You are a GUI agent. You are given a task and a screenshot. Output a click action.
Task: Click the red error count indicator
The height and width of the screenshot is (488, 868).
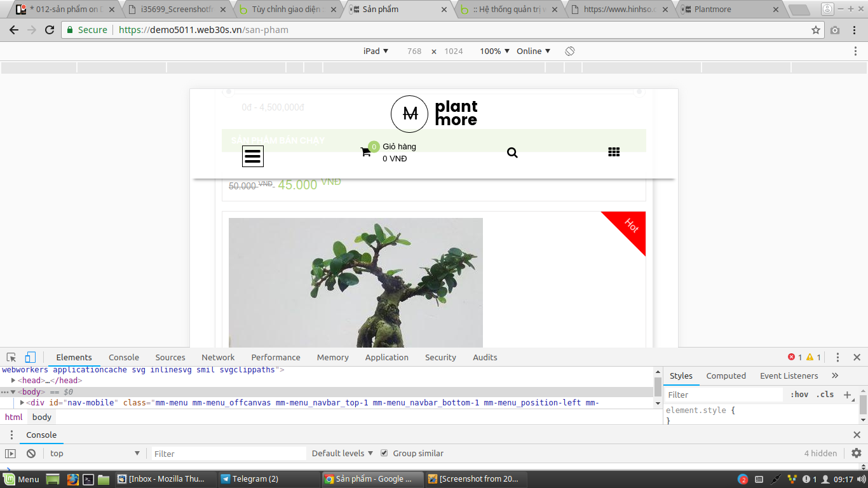coord(795,357)
